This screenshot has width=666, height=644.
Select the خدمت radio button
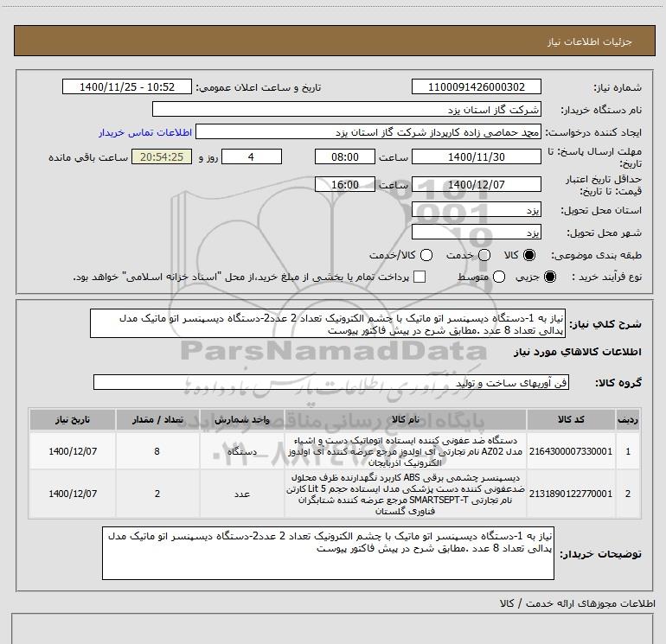point(484,255)
